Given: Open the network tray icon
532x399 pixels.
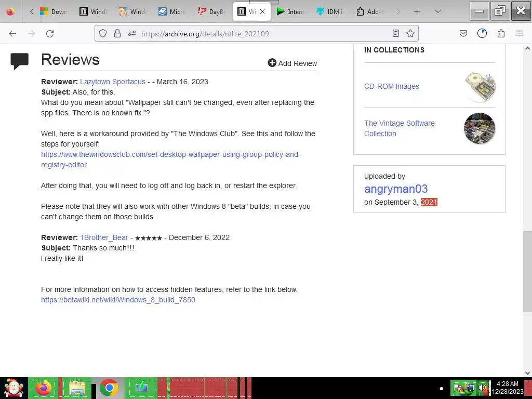Looking at the screenshot, I should tap(470, 388).
